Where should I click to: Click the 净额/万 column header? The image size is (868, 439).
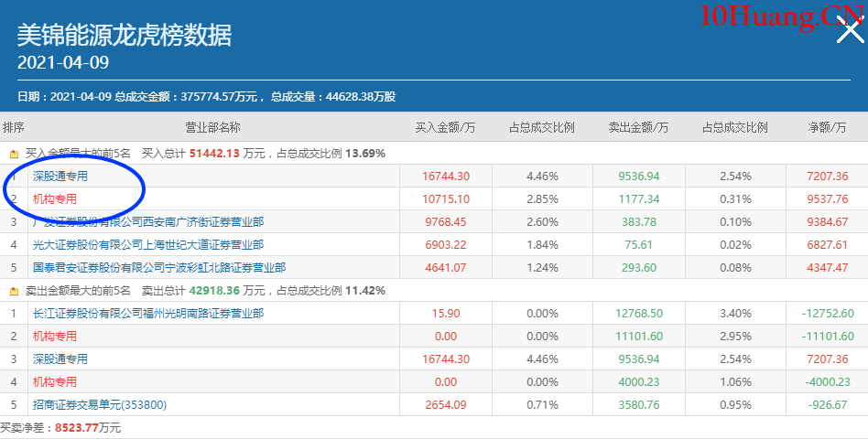coord(827,128)
